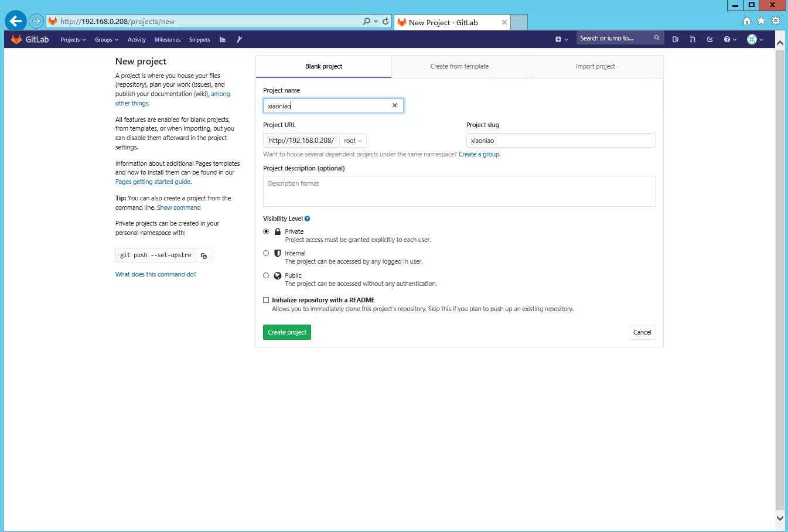The image size is (788, 532).
Task: Open the Help question mark menu
Action: tap(730, 39)
